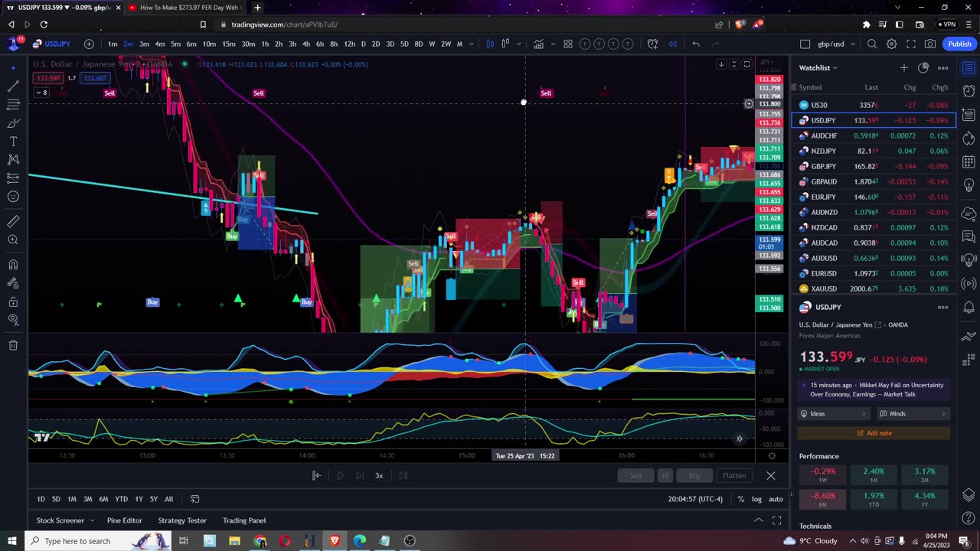980x551 pixels.
Task: Select the YTD date range
Action: coord(121,499)
